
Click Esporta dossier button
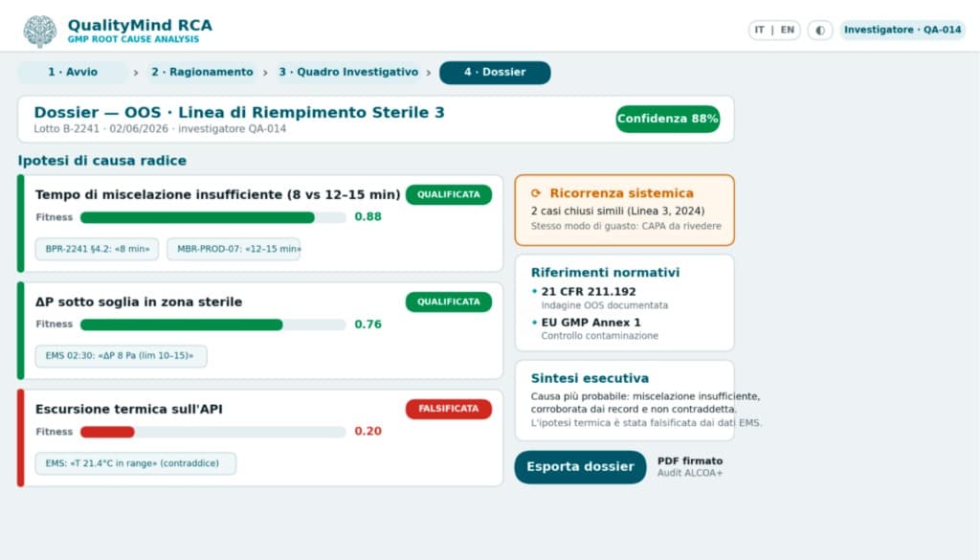(580, 467)
